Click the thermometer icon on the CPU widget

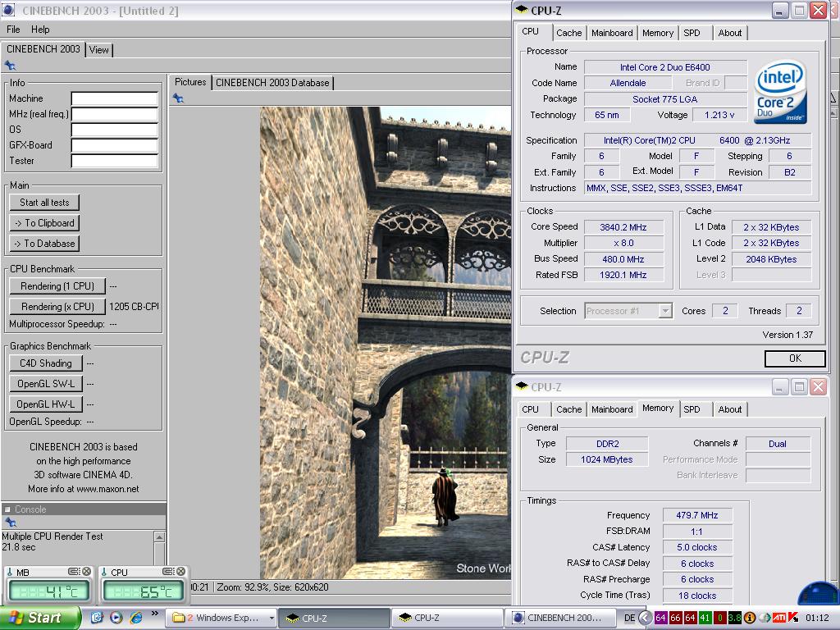[x=104, y=572]
